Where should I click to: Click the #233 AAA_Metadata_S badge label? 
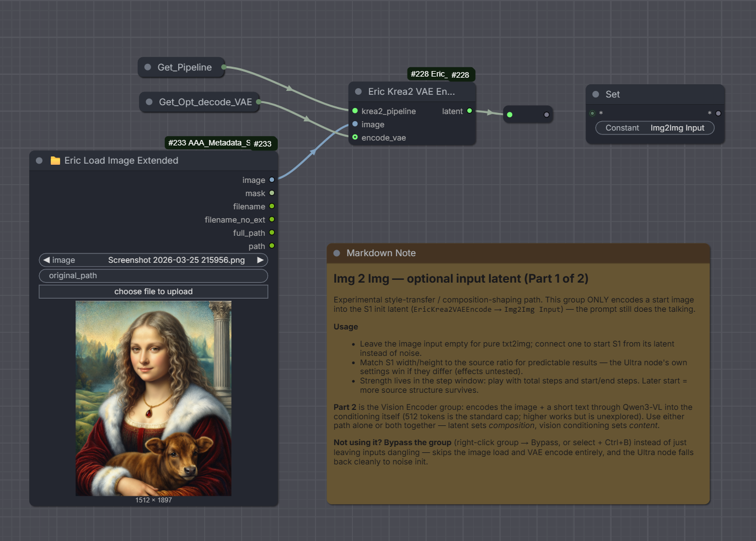(209, 143)
